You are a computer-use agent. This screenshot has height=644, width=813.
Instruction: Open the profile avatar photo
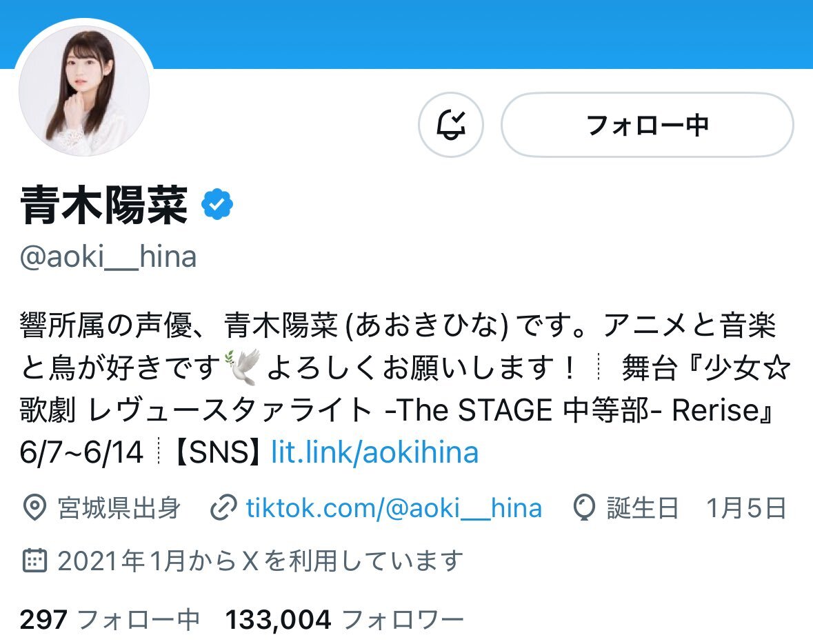coord(84,91)
